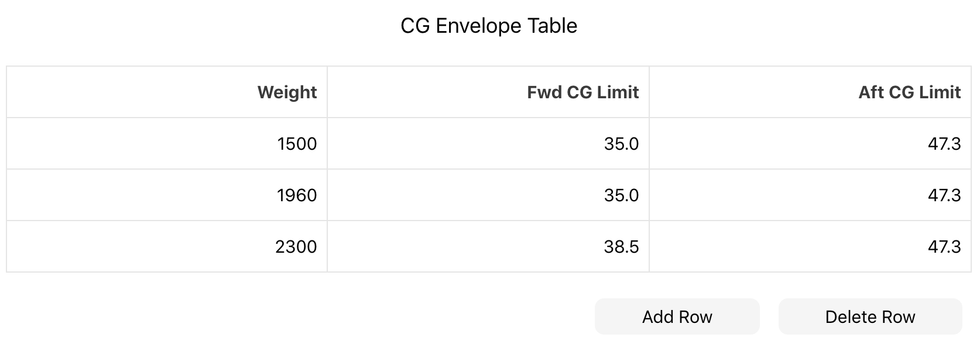The image size is (980, 358).
Task: Sort the table by Fwd CG Limit header
Action: coord(488,92)
